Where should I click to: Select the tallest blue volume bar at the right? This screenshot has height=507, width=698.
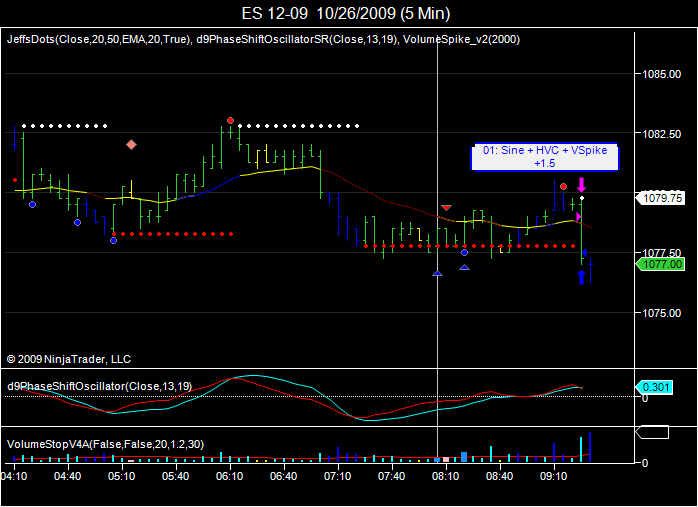point(590,447)
